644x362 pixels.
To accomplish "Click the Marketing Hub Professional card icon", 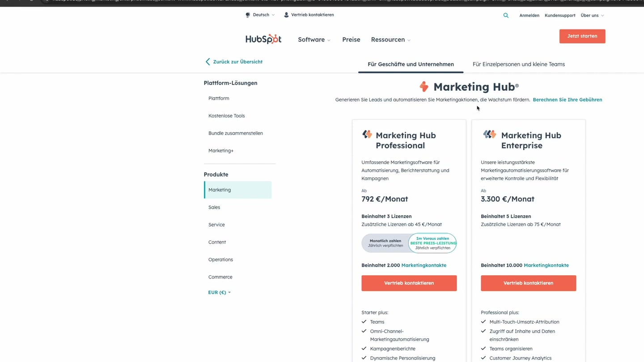I will click(x=367, y=134).
